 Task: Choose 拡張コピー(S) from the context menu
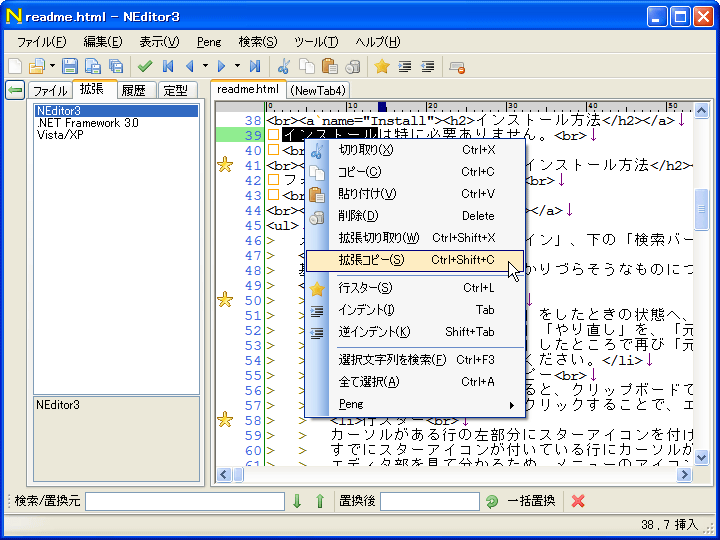415,260
